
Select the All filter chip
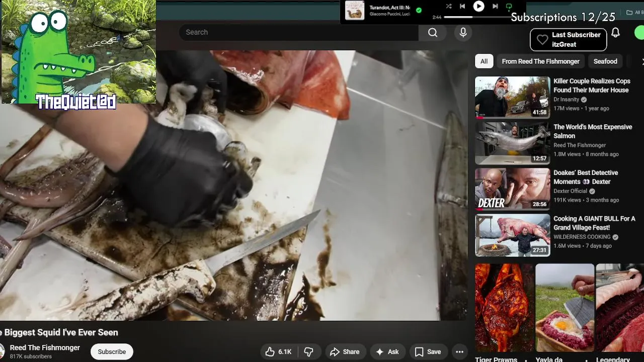tap(484, 61)
